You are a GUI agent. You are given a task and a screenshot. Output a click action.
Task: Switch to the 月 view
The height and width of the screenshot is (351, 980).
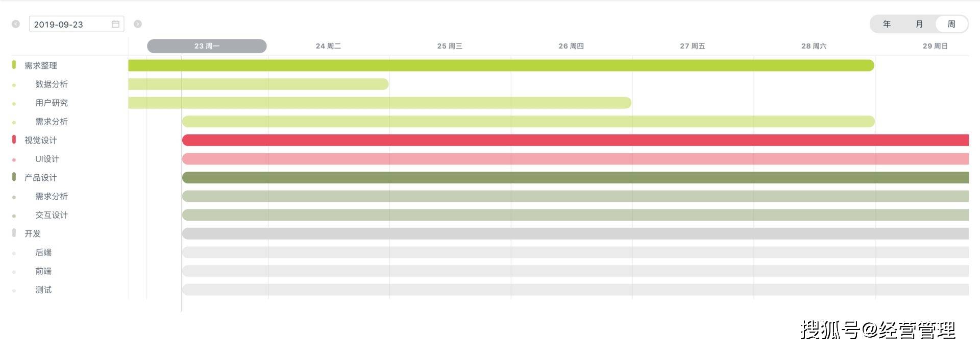(x=919, y=24)
